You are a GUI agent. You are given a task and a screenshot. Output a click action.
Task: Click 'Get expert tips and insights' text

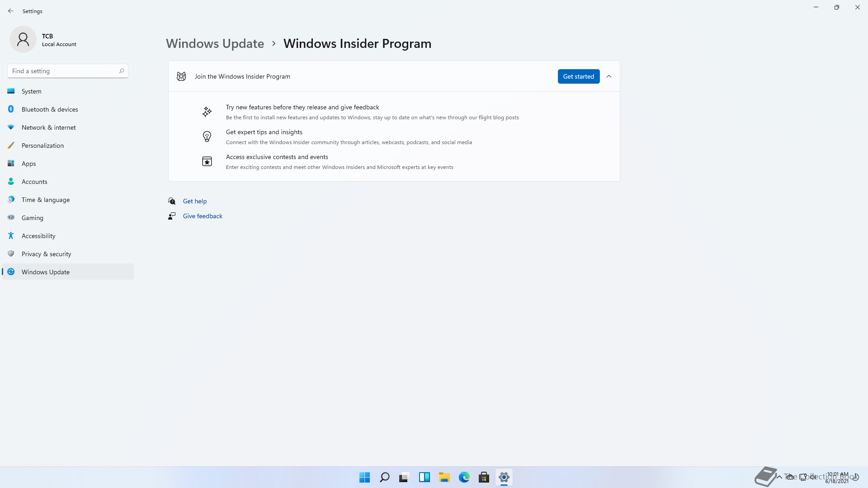coord(264,132)
